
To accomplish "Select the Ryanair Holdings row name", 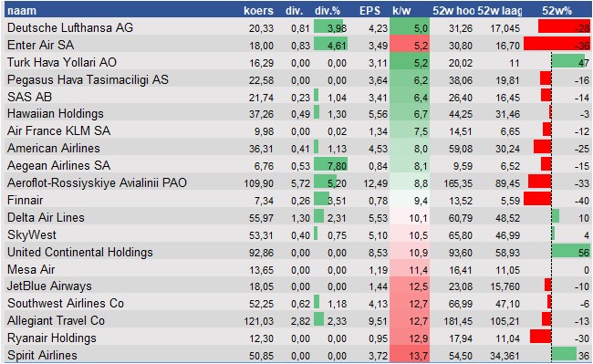I will pos(52,338).
